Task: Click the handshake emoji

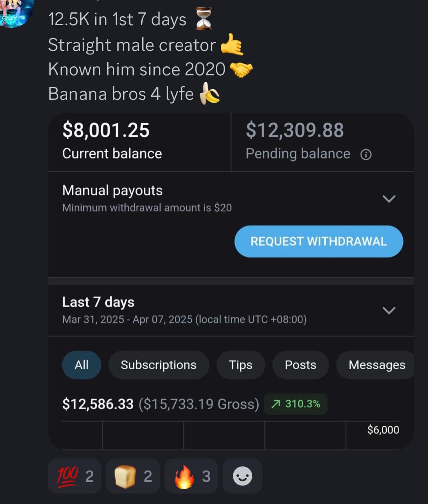Action: 241,70
